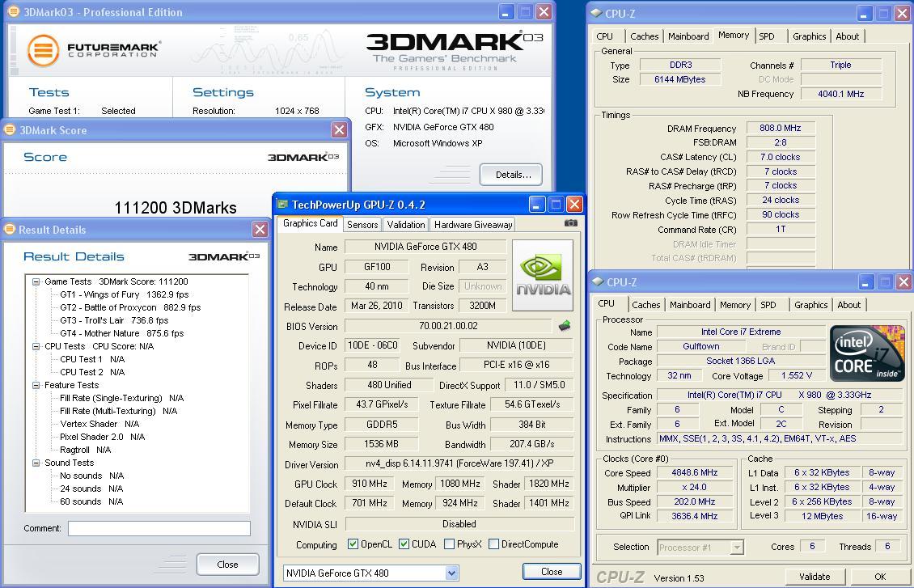
Task: Click the Comment input field
Action: (x=159, y=528)
